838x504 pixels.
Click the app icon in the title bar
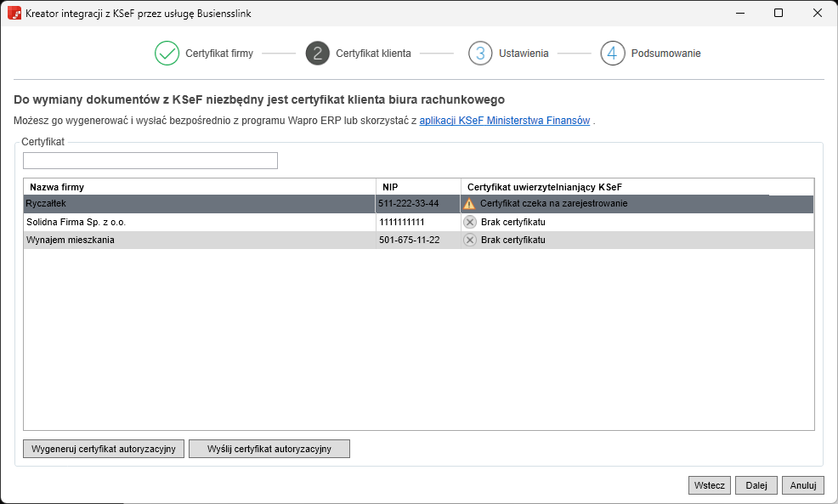(x=14, y=14)
